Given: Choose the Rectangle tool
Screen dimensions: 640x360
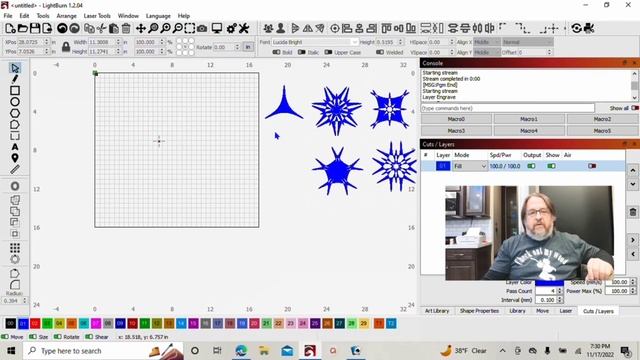Looking at the screenshot, I should (x=15, y=90).
